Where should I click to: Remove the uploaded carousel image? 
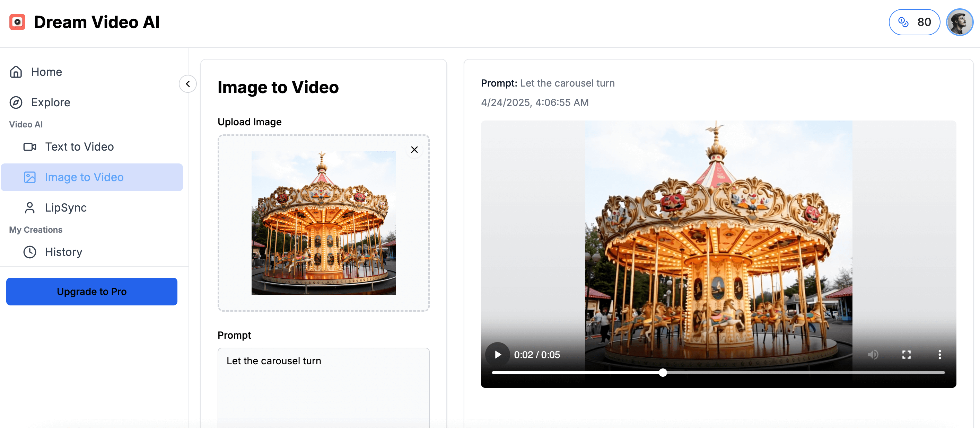point(414,150)
